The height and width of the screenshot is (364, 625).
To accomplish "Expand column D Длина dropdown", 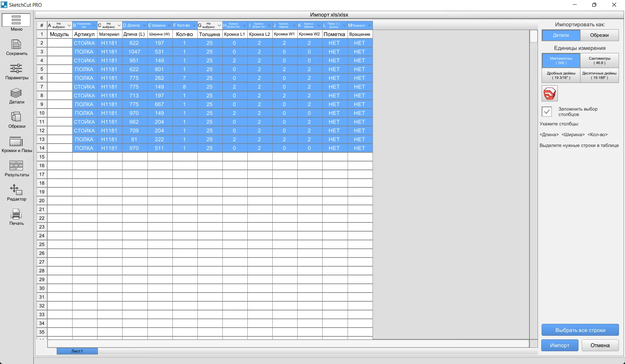I will [x=144, y=26].
